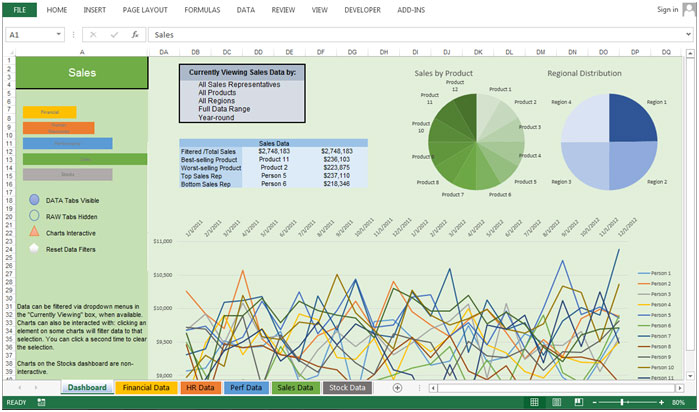The image size is (699, 412).
Task: Open the DEVELOPER ribbon tab
Action: (362, 10)
